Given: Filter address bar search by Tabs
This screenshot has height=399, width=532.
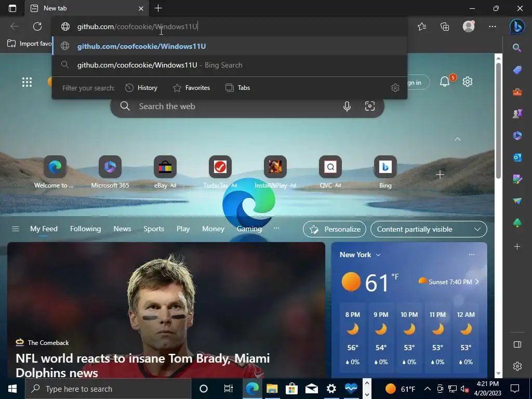Looking at the screenshot, I should pyautogui.click(x=237, y=88).
